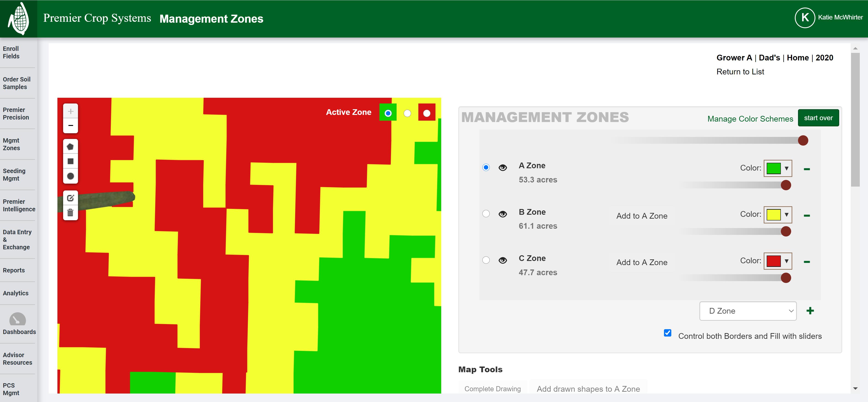Click the start over button
This screenshot has width=868, height=402.
[818, 118]
